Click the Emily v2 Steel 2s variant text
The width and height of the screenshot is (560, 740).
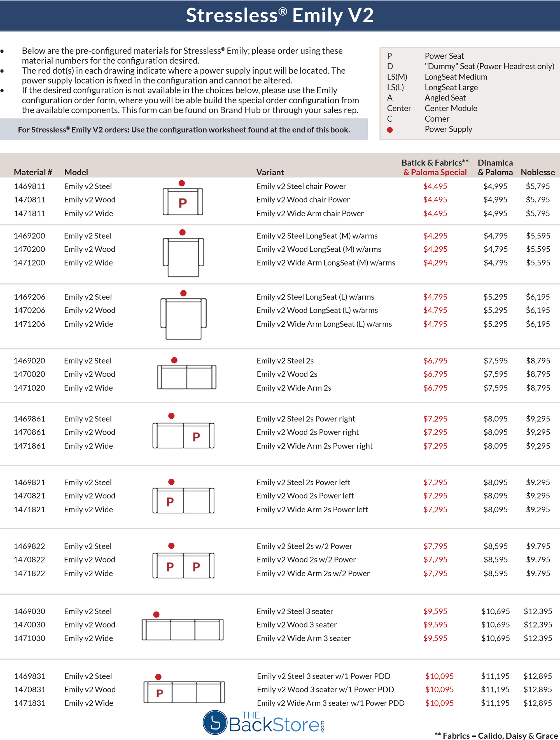(285, 361)
